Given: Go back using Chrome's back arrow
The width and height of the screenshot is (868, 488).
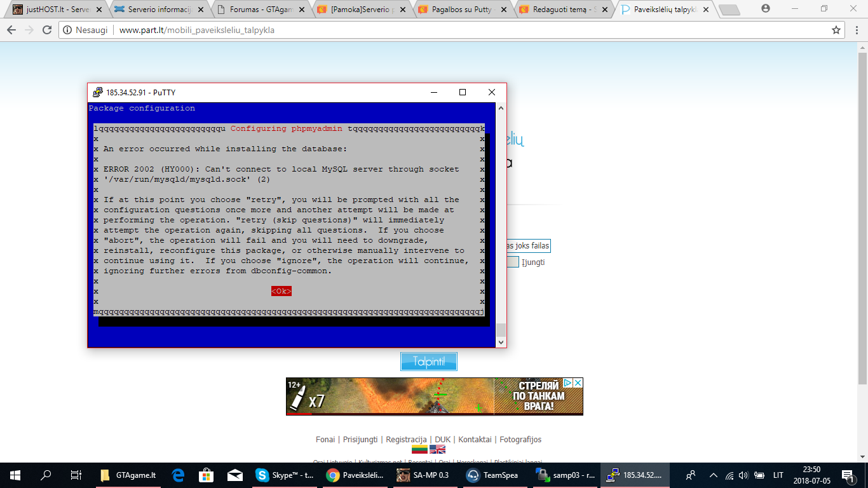Looking at the screenshot, I should coord(11,30).
